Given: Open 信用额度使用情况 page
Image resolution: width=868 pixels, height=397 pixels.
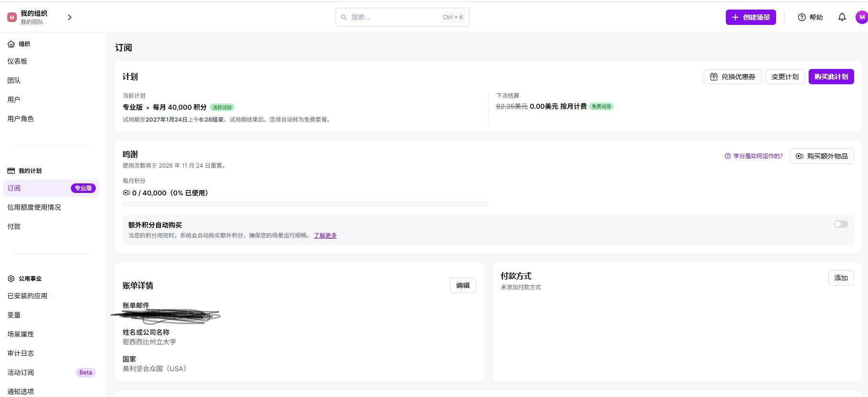Looking at the screenshot, I should point(34,207).
